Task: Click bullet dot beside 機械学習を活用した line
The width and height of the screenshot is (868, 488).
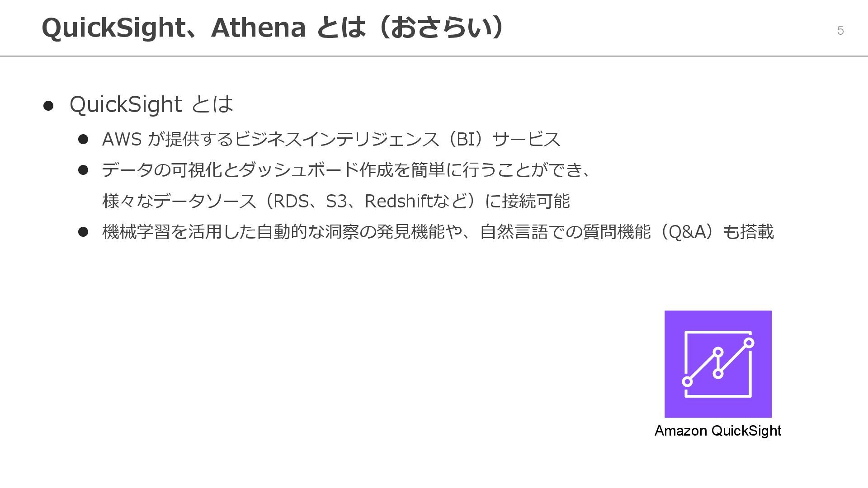Action: pos(83,232)
